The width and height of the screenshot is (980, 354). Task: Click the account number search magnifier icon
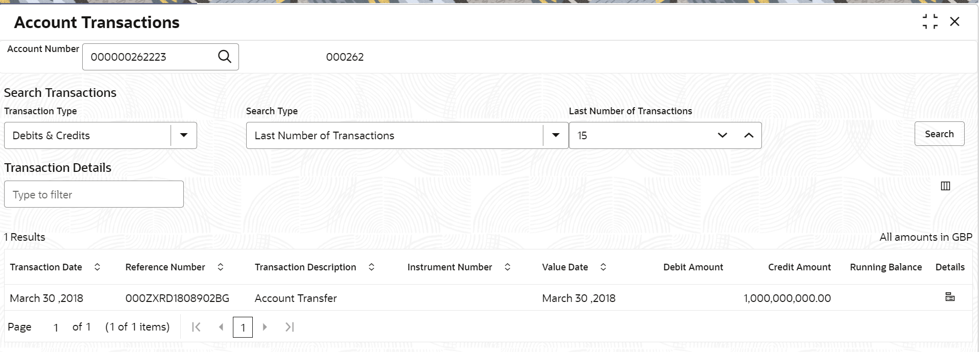coord(225,57)
